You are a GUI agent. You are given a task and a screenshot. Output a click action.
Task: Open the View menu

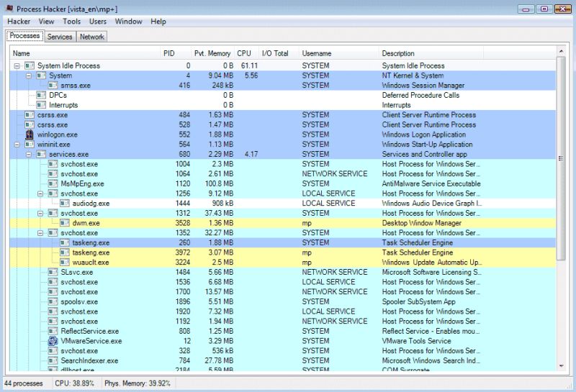pos(46,22)
